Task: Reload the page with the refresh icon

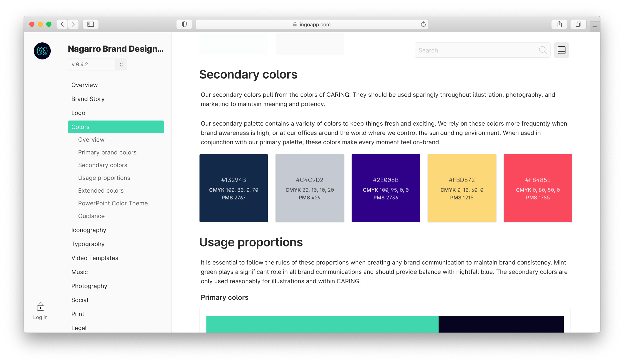Action: pos(423,24)
